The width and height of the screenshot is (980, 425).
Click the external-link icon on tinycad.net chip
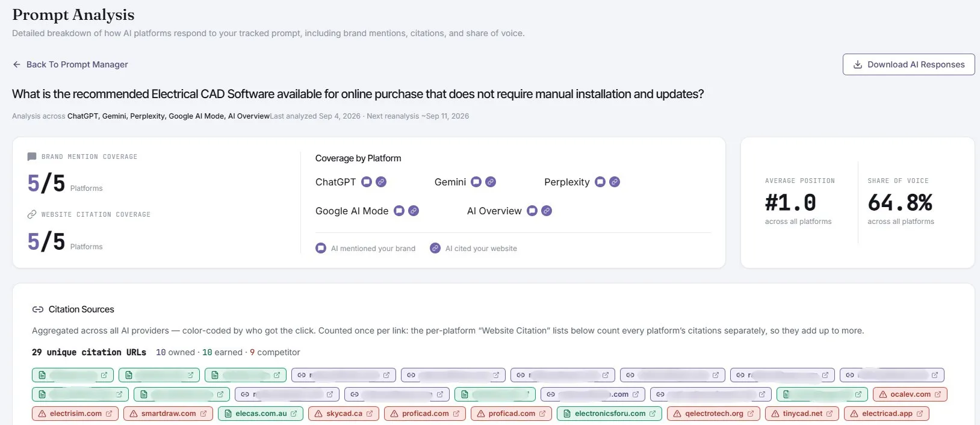coord(830,414)
